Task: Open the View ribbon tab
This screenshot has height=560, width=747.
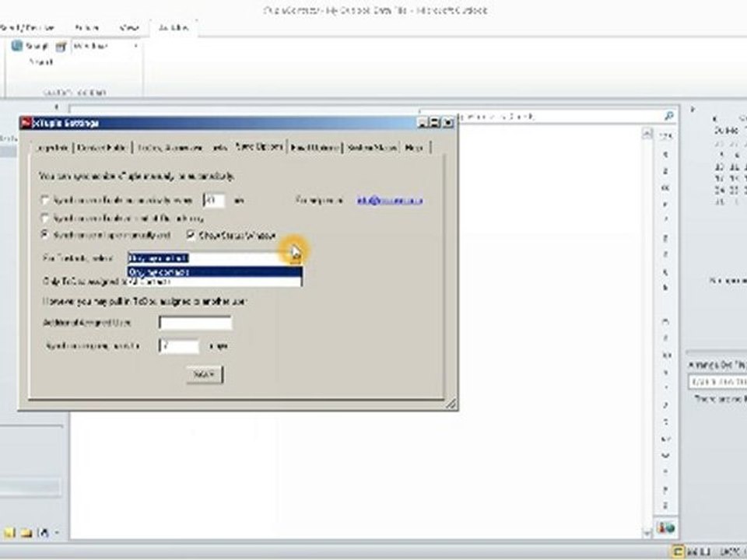Action: (129, 28)
